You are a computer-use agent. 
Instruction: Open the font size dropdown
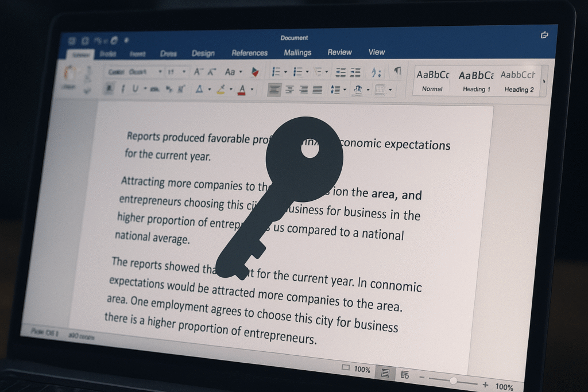[x=184, y=71]
